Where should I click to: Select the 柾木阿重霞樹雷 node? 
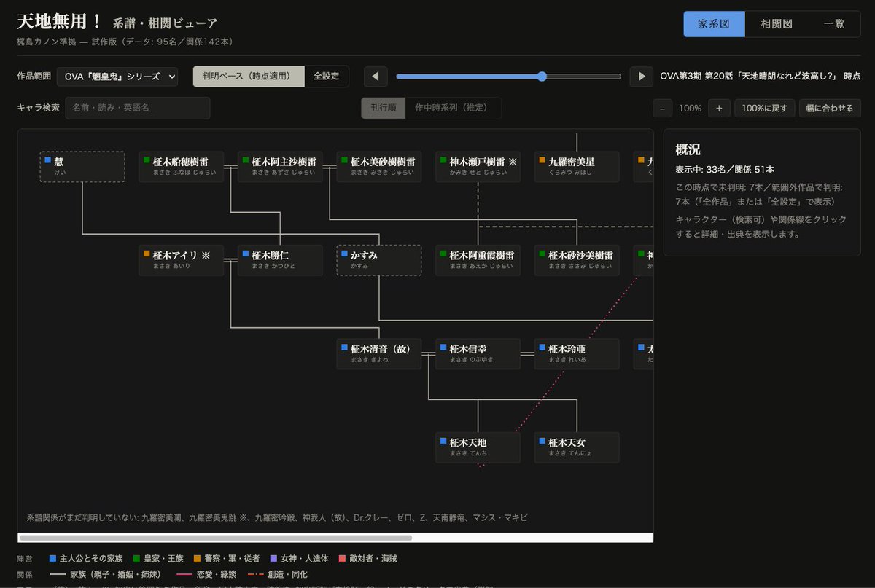coord(478,260)
